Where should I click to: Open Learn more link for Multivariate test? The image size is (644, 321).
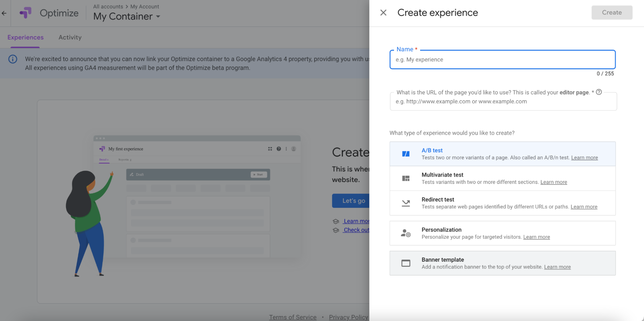point(553,182)
